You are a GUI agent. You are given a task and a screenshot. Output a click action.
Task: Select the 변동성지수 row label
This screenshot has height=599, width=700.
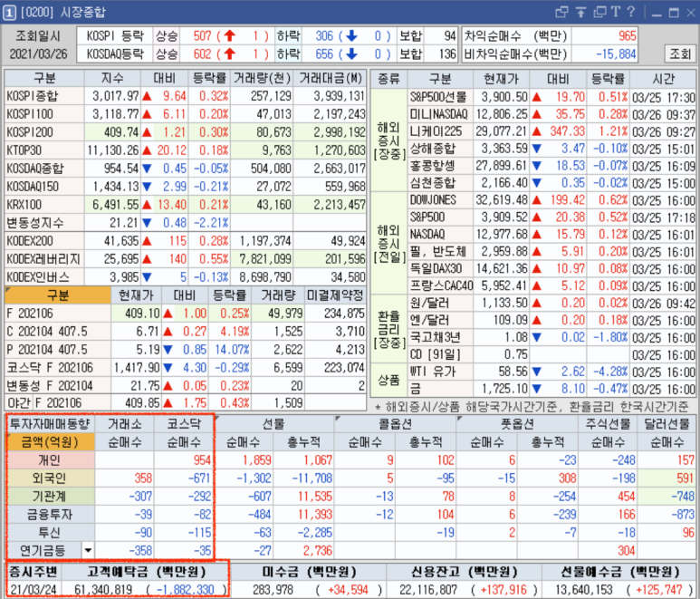point(44,222)
